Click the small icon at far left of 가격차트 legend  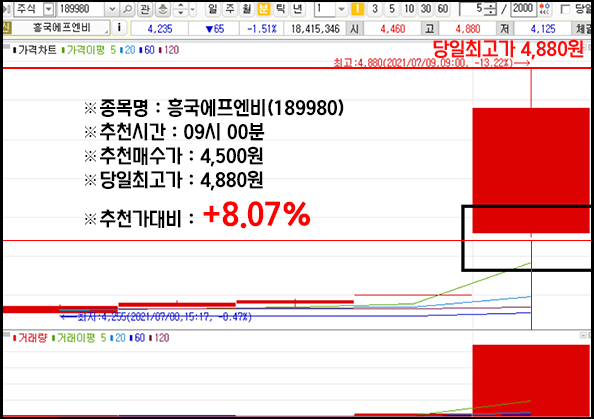(x=6, y=47)
